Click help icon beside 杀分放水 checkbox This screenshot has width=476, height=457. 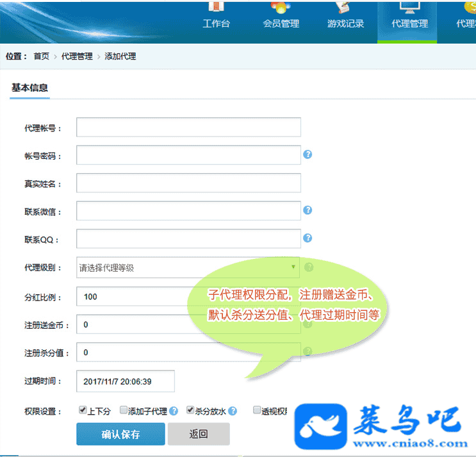point(233,411)
